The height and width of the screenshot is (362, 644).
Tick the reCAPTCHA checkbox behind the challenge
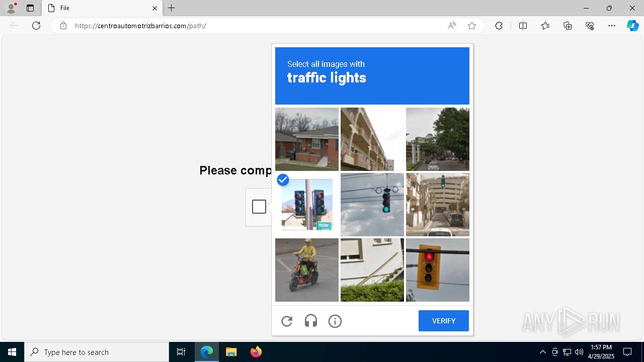tap(259, 207)
